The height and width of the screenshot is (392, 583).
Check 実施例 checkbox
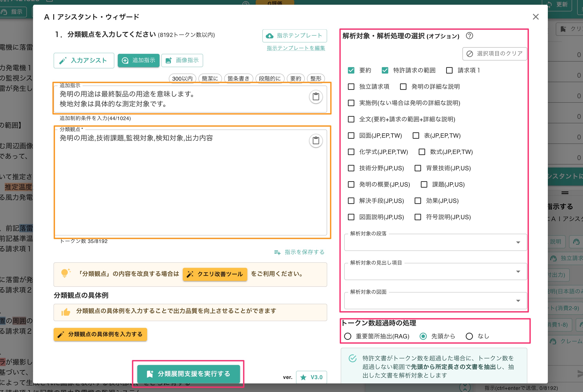pos(351,103)
